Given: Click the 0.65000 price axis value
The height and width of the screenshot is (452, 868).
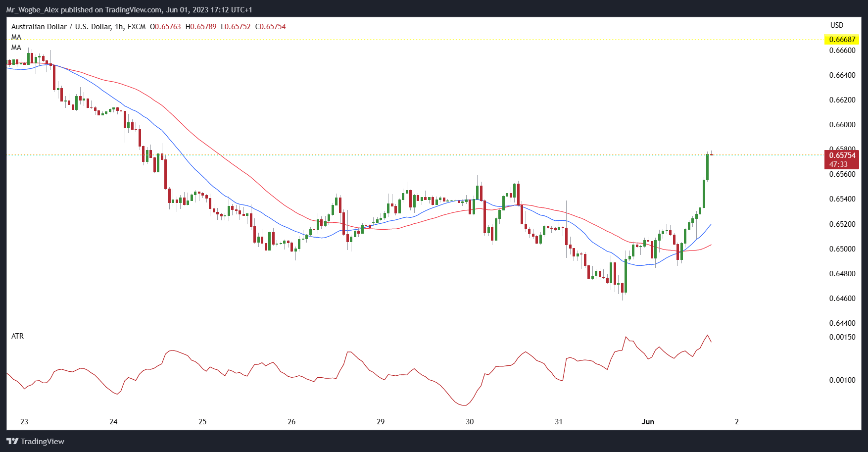Looking at the screenshot, I should click(x=842, y=249).
